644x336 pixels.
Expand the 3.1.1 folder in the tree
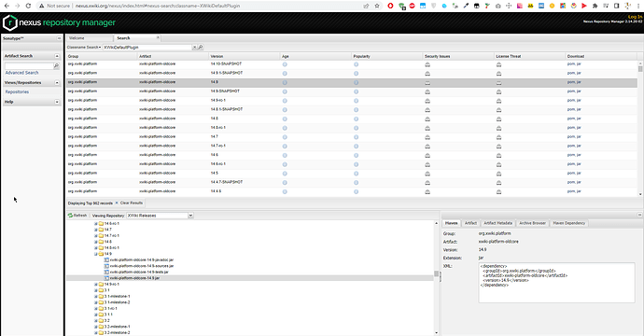96,315
